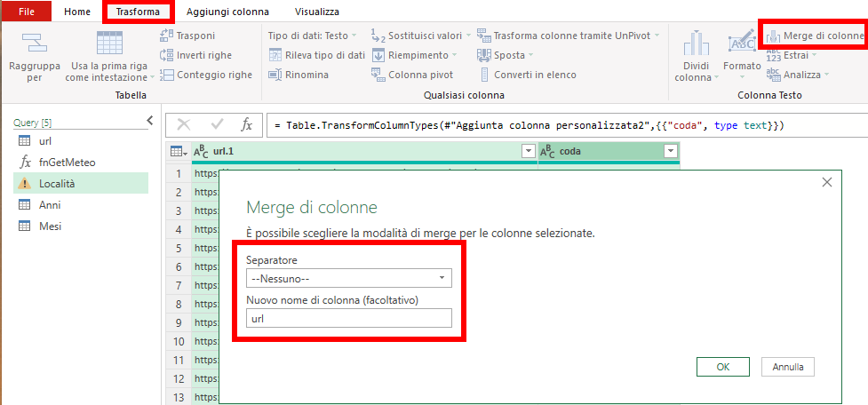Close the Merge di colonne dialog
Viewport: 868px width, 405px height.
[827, 183]
